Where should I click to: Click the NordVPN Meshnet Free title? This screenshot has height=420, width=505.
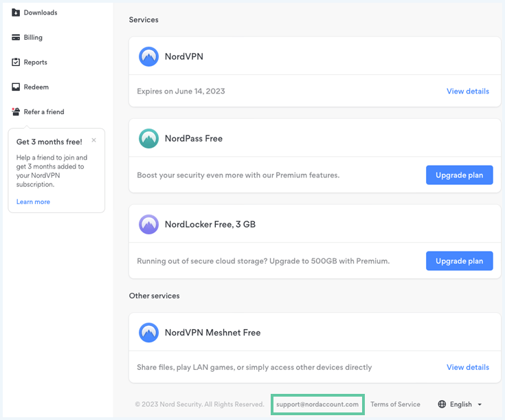coord(212,333)
